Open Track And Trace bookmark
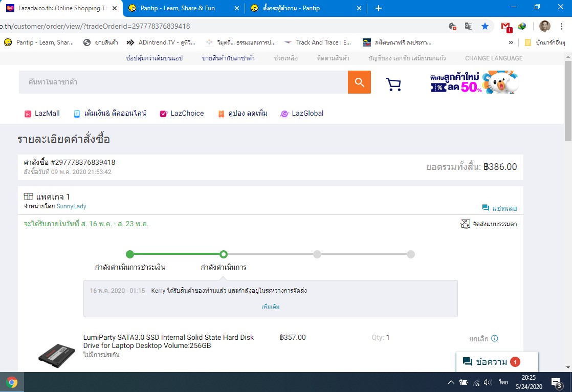Viewport: 572px width, 392px height. pyautogui.click(x=318, y=42)
